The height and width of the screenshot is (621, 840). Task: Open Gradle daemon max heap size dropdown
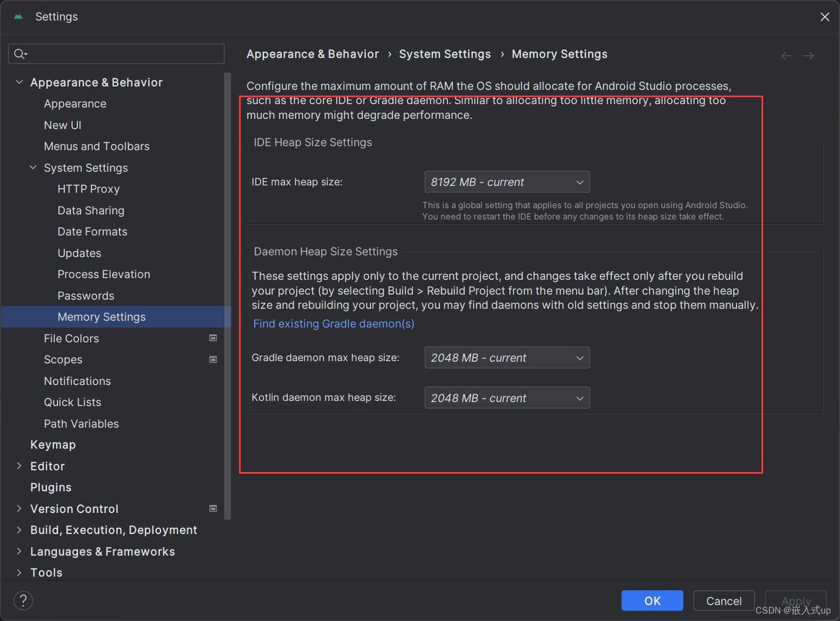pyautogui.click(x=507, y=358)
